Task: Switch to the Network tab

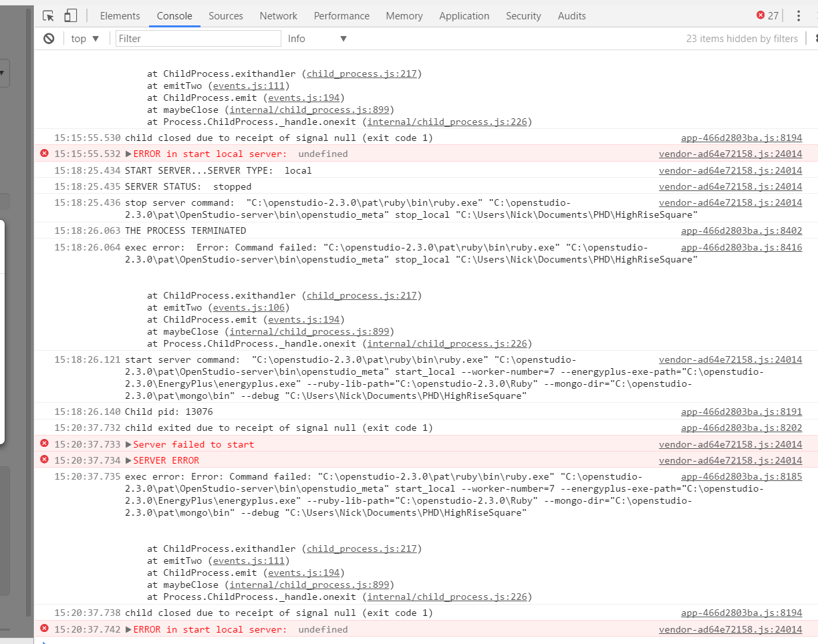Action: [278, 15]
